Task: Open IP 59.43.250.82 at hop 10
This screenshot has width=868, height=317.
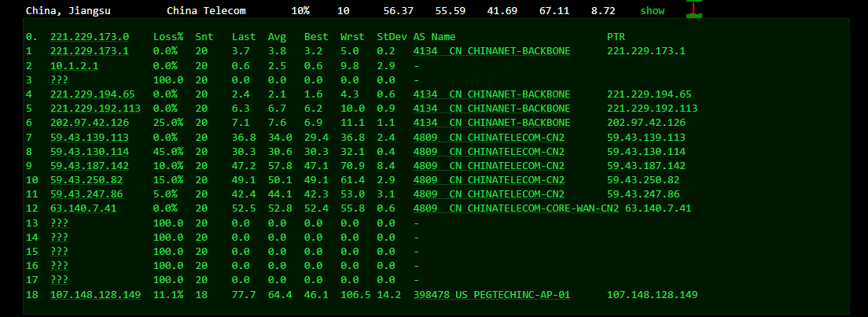Action: (86, 180)
